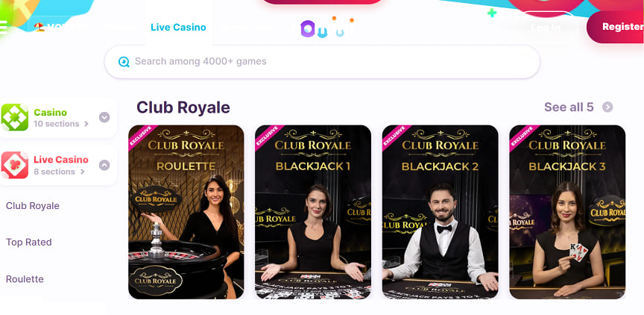Click the Log in button
Screen dimensions: 644x315
click(546, 28)
